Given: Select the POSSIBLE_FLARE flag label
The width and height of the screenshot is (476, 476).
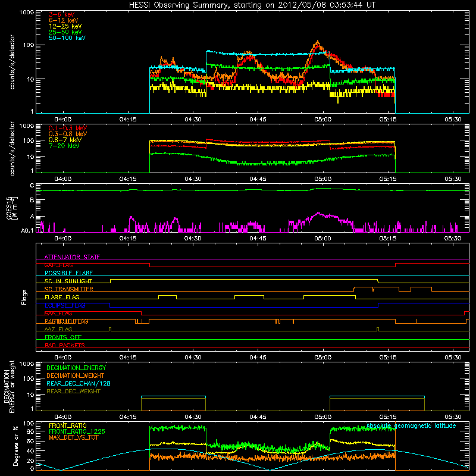Looking at the screenshot, I should pyautogui.click(x=68, y=273).
